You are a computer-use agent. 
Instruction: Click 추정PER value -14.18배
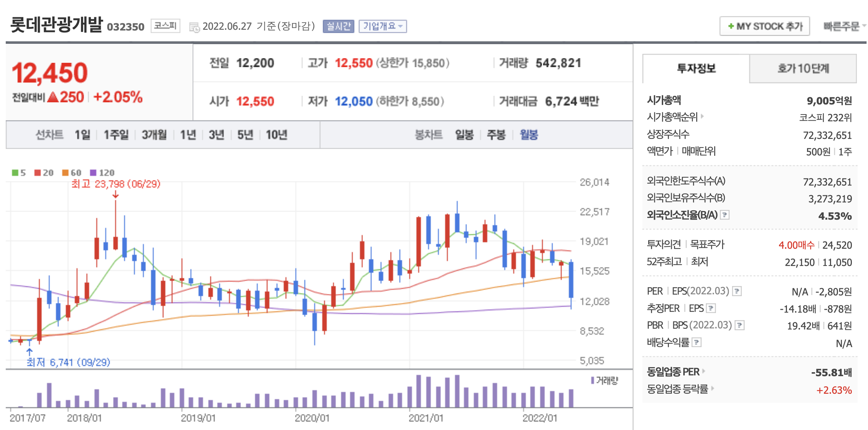pyautogui.click(x=798, y=309)
